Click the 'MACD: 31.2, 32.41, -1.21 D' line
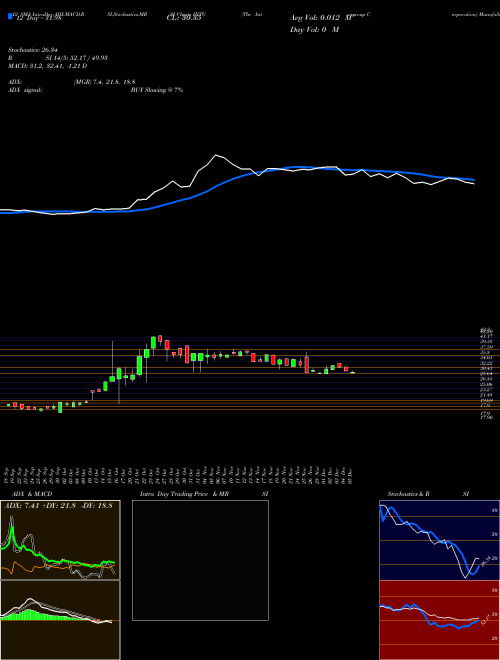This screenshot has height=660, width=500. (x=47, y=66)
